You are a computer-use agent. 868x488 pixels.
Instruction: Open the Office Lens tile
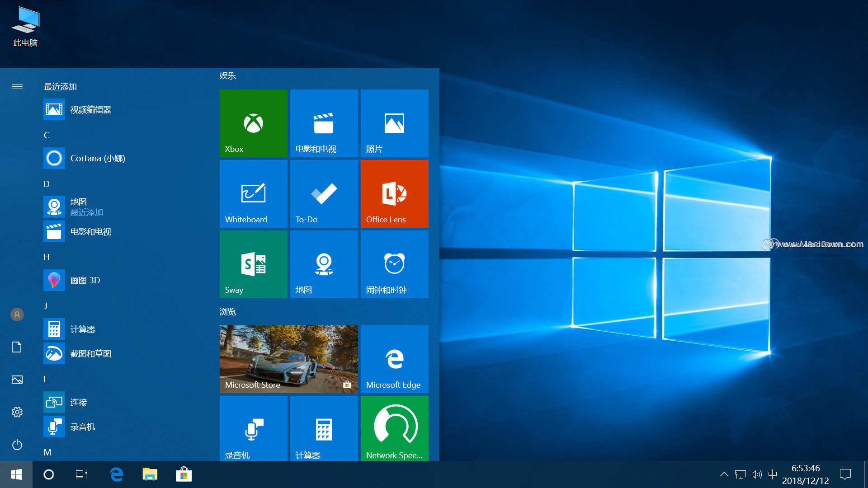[x=394, y=193]
